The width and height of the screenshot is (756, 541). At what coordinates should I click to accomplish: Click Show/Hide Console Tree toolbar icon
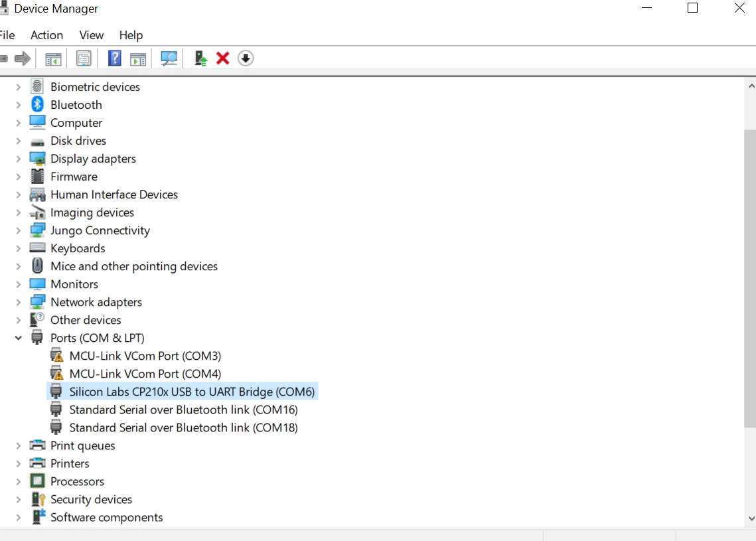[x=53, y=59]
